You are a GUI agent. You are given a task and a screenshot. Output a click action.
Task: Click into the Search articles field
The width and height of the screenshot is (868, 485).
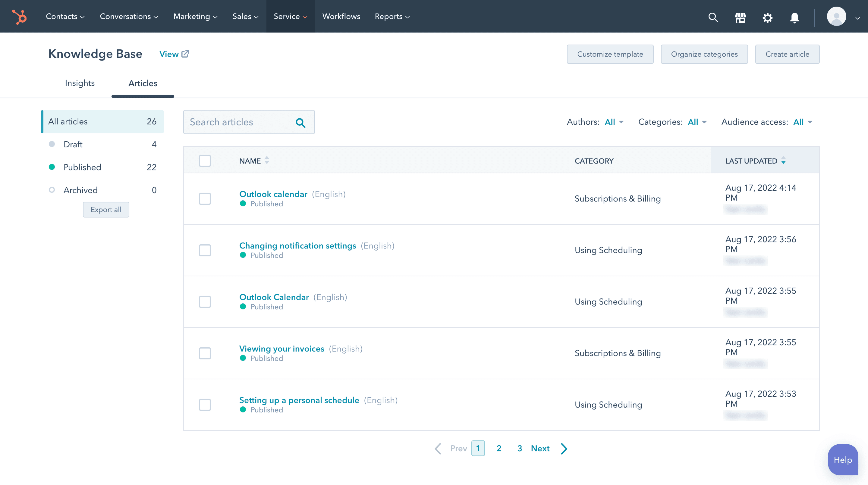tap(249, 122)
